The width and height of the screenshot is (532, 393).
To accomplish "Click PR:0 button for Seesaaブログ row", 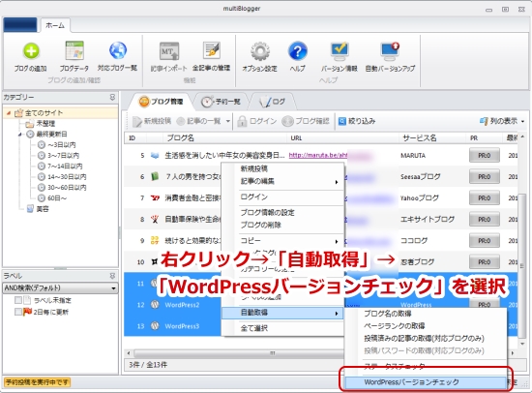I will 485,176.
